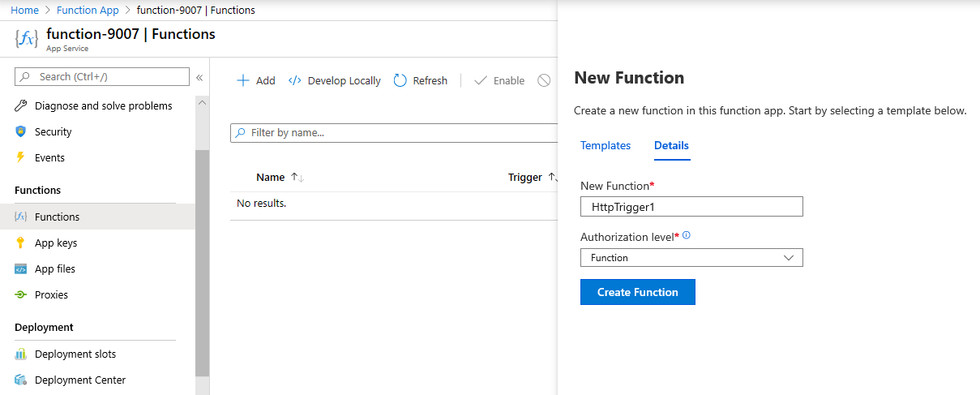Click the Filter by name field

click(395, 132)
